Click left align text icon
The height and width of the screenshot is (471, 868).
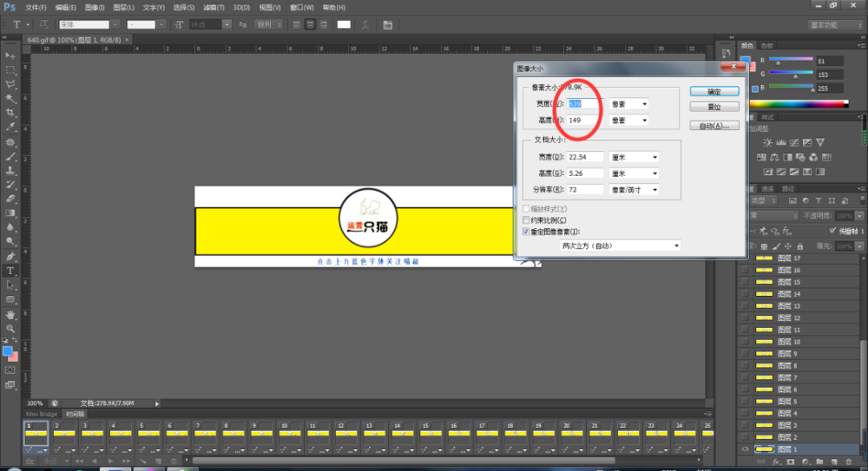click(297, 24)
